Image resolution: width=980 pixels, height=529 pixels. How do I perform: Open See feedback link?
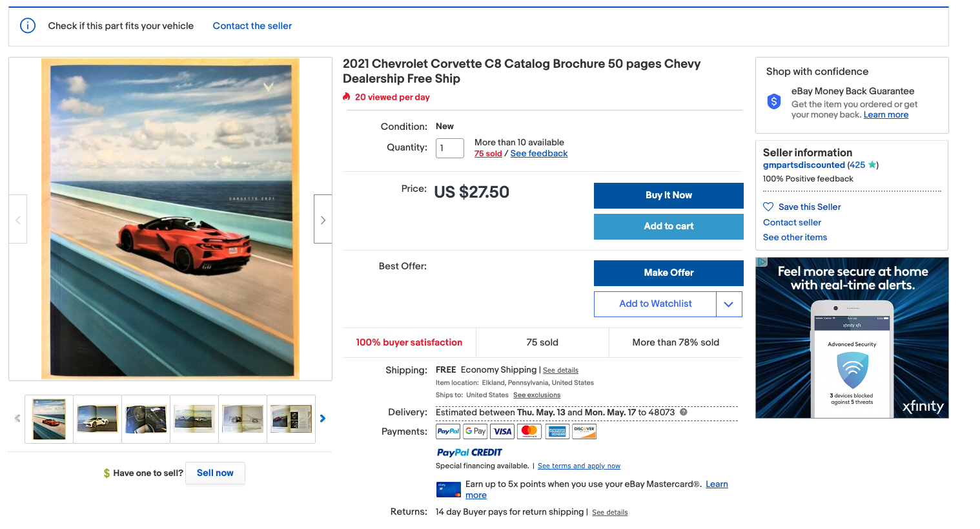tap(538, 154)
